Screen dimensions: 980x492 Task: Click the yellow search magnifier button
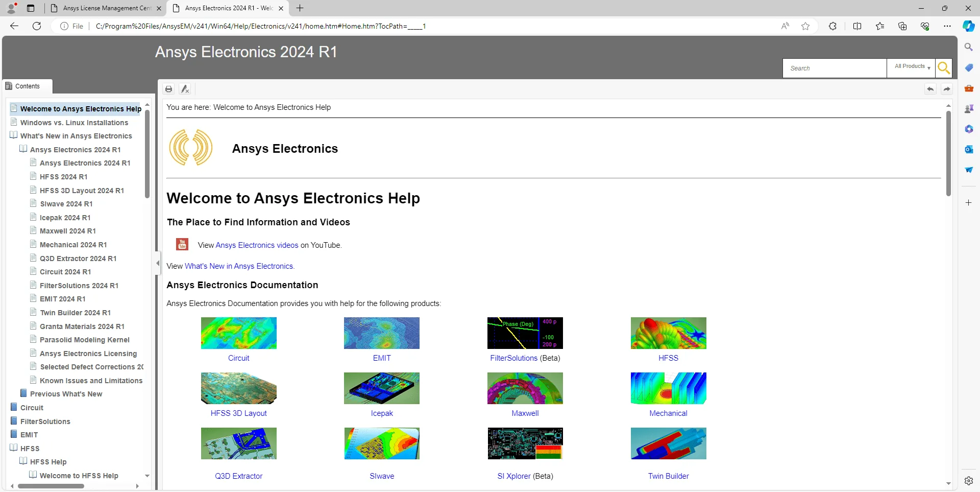pyautogui.click(x=944, y=68)
